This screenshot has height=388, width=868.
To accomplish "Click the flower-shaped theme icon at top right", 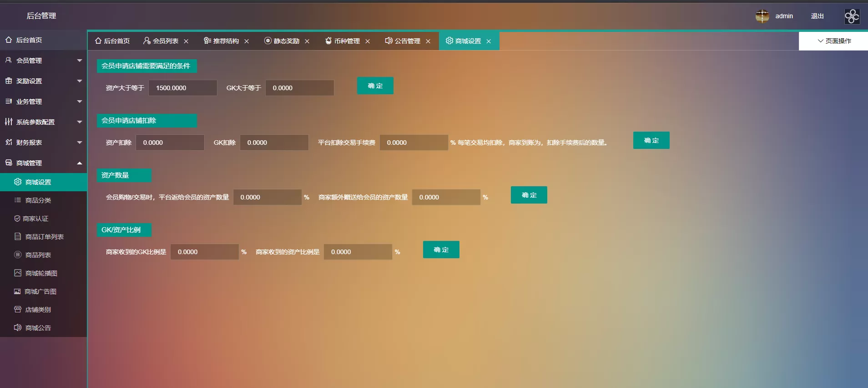I will pyautogui.click(x=852, y=16).
